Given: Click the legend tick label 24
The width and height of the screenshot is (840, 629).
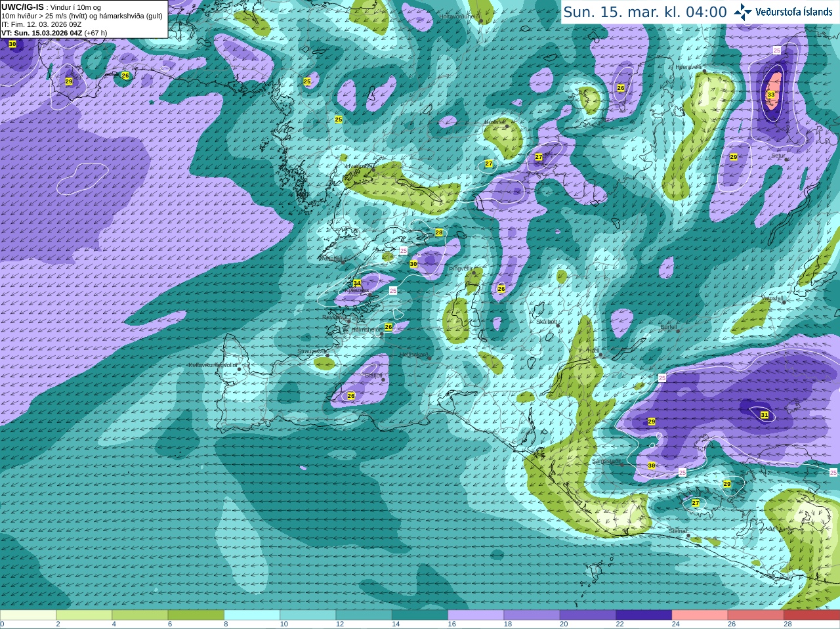Looking at the screenshot, I should point(676,624).
